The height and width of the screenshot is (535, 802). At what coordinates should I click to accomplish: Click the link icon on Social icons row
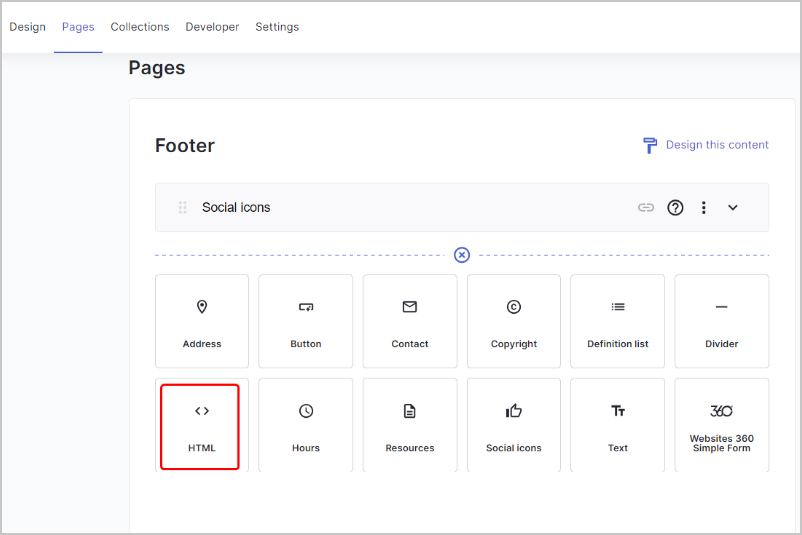pyautogui.click(x=646, y=208)
